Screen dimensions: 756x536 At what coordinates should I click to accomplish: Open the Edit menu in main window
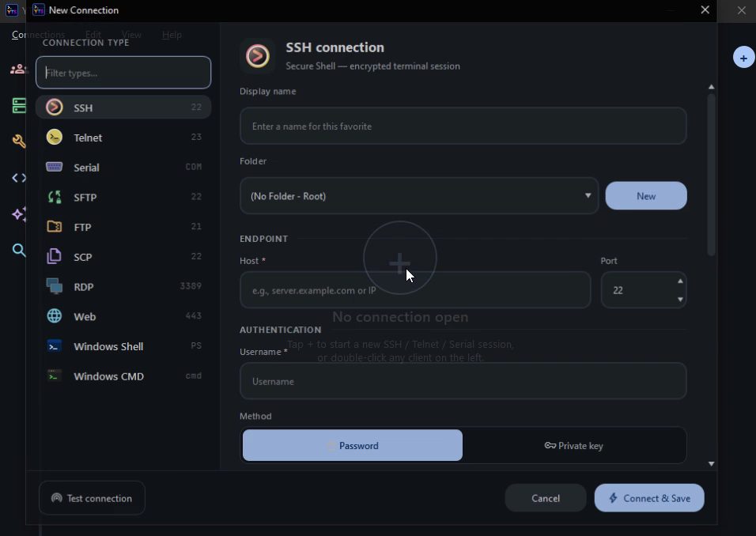93,35
